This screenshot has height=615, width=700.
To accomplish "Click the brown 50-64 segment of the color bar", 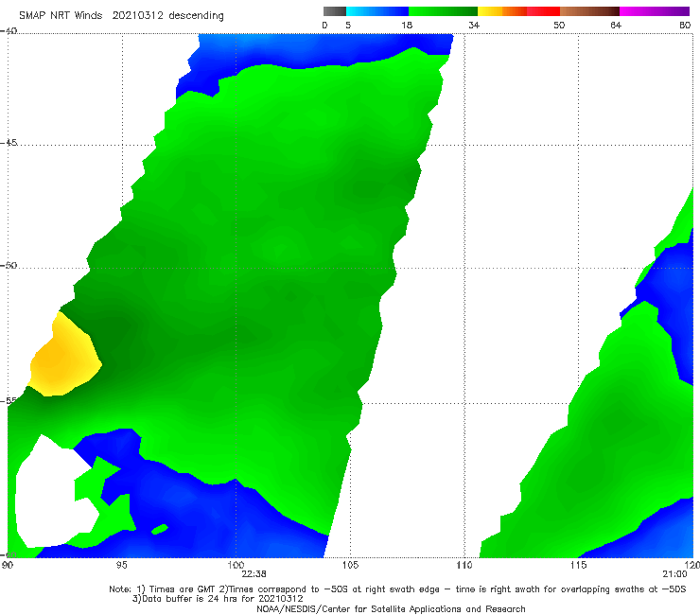I will point(589,11).
